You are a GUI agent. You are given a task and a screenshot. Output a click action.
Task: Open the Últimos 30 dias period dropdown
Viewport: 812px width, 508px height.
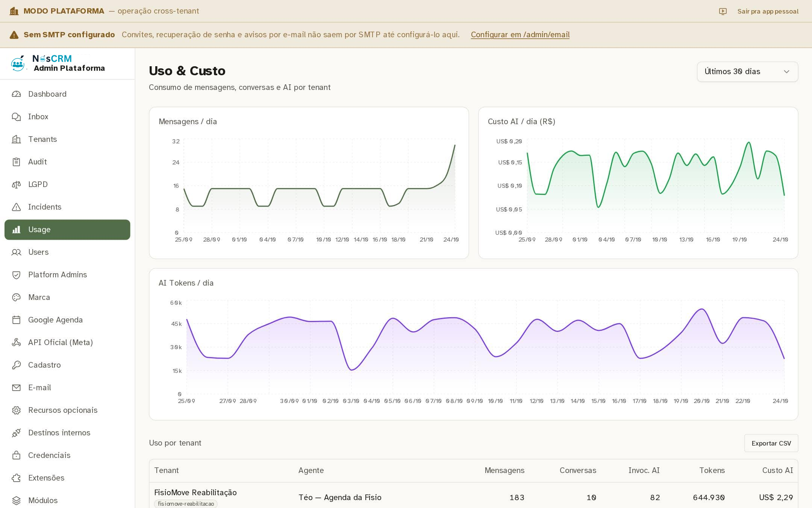tap(747, 71)
